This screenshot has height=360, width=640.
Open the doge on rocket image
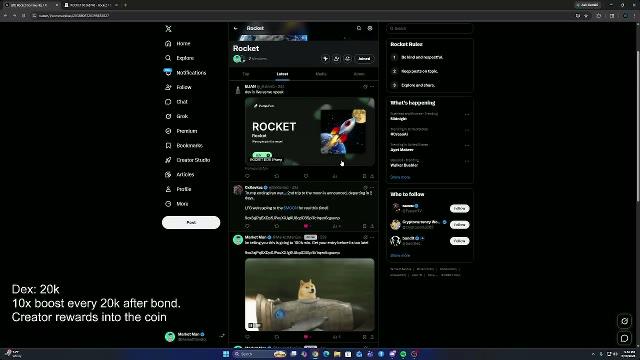(x=309, y=294)
